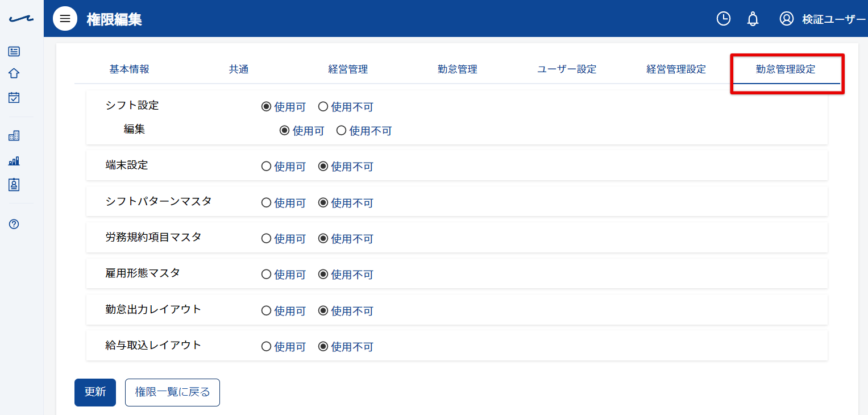Switch to the 勤怠管理 tab

(457, 69)
